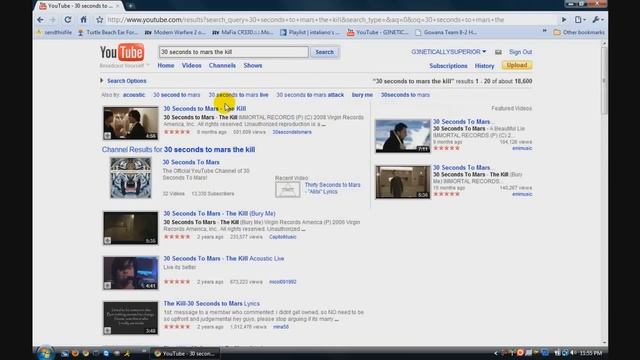The width and height of the screenshot is (640, 360).
Task: Open the inbox mail icon
Action: coord(498,52)
